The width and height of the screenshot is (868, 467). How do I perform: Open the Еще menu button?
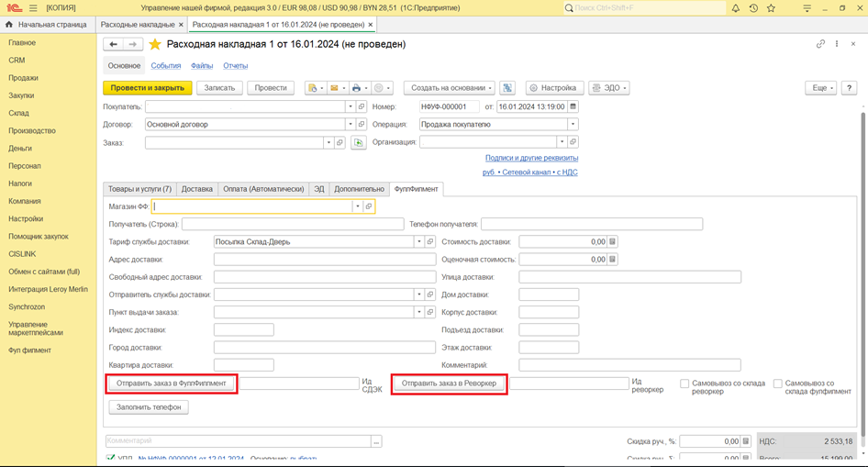820,88
